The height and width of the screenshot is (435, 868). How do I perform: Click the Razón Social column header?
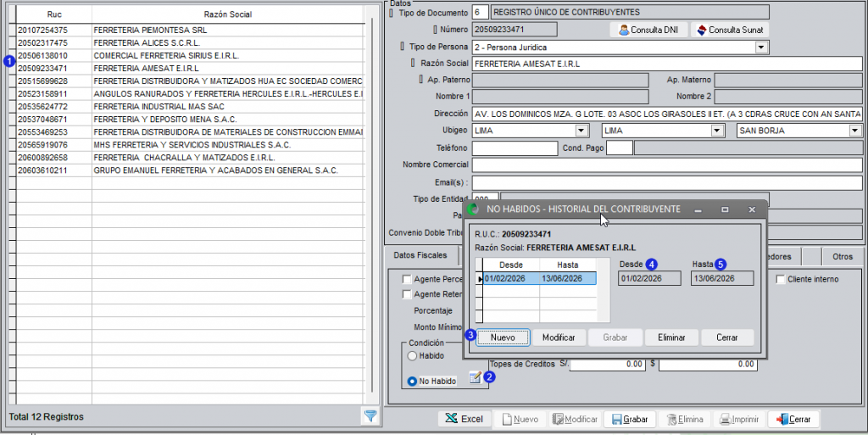227,15
